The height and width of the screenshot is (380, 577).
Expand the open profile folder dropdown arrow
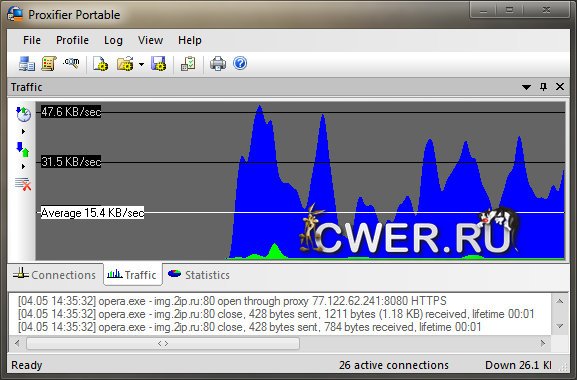pyautogui.click(x=141, y=64)
